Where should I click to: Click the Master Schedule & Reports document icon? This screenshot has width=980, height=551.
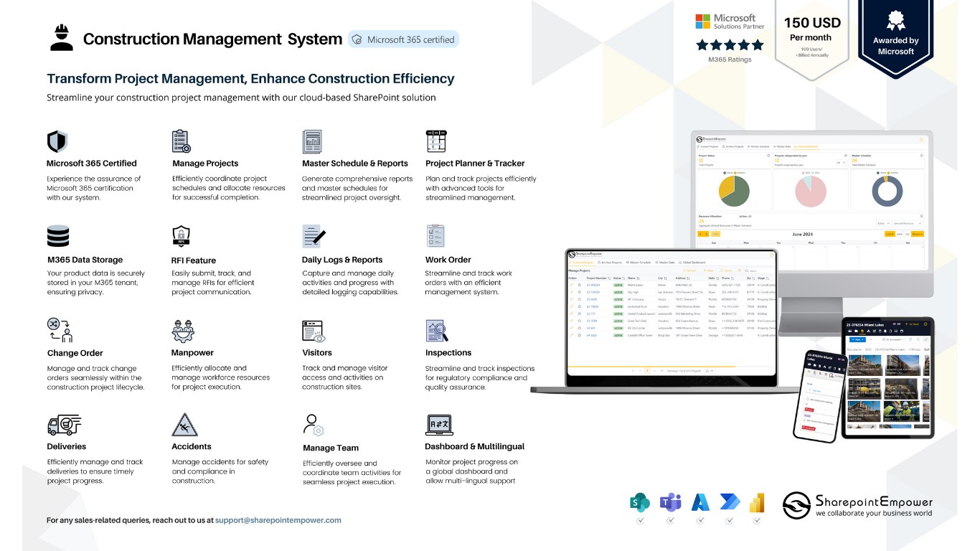click(312, 141)
